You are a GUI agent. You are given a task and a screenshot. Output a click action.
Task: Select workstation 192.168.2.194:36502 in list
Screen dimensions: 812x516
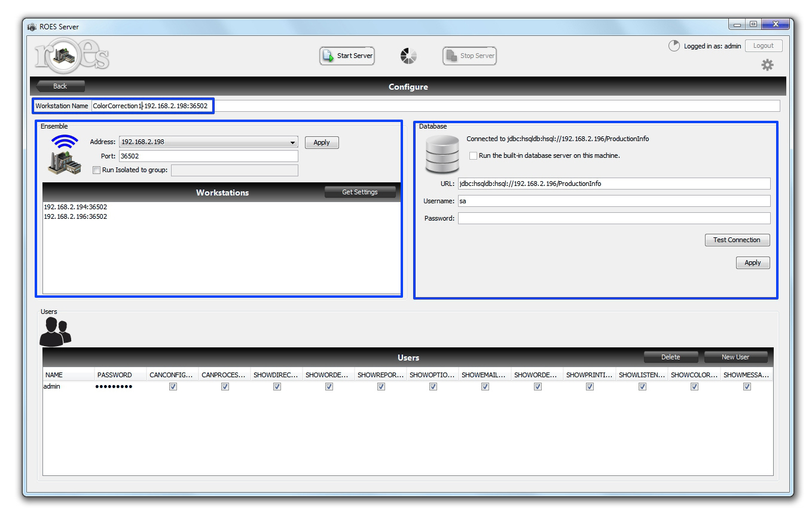click(x=75, y=207)
